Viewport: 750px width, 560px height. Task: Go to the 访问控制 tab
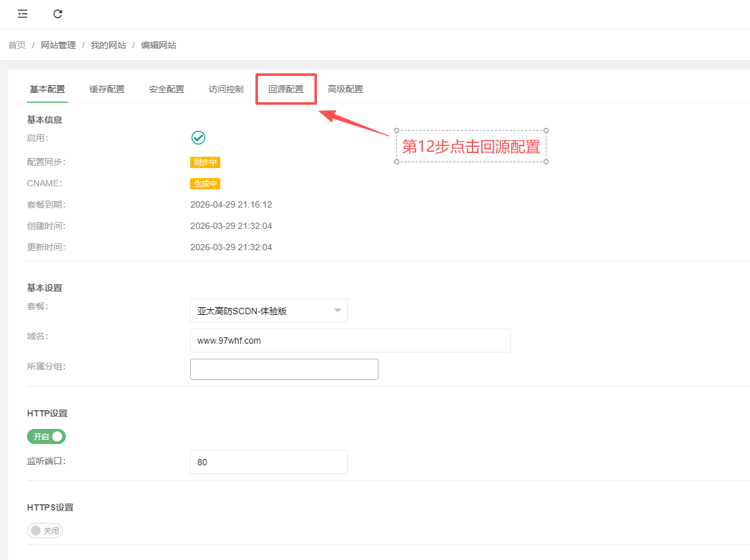point(226,89)
